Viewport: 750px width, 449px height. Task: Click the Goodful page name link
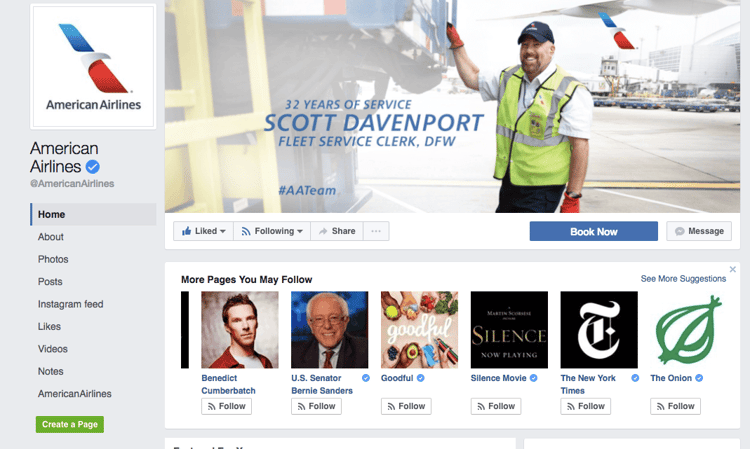397,378
